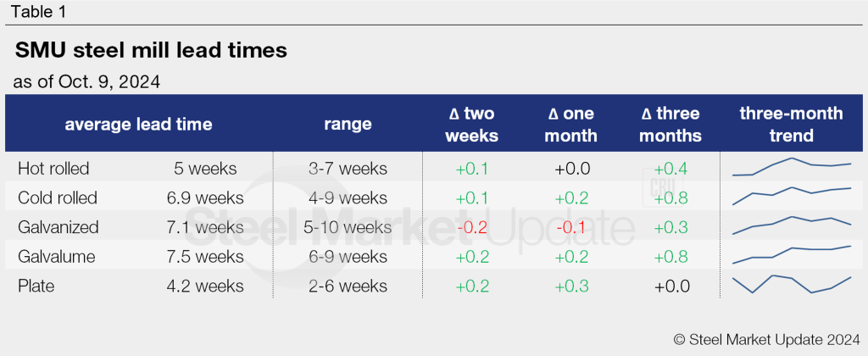Click the Plate three-month trend sparkline
The width and height of the screenshot is (868, 356).
pos(792,284)
